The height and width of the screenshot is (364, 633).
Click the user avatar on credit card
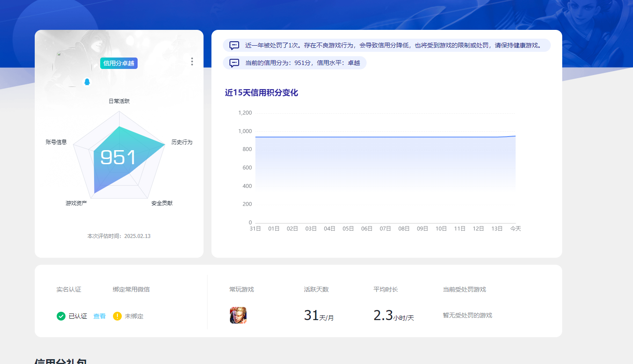pos(73,67)
